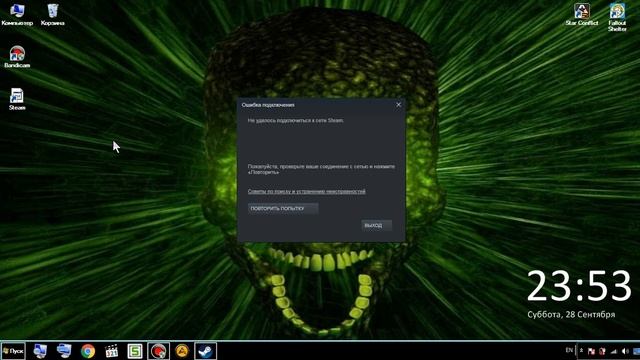The width and height of the screenshot is (640, 360).
Task: Click the ПОВТОРИТЬ ПОПЫТКУ retry button
Action: (x=283, y=209)
